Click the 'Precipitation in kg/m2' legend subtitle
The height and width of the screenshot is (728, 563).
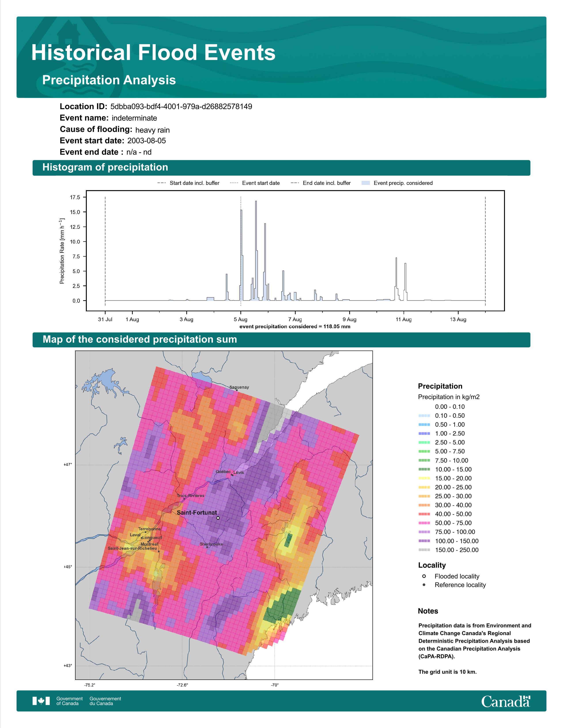coord(449,397)
